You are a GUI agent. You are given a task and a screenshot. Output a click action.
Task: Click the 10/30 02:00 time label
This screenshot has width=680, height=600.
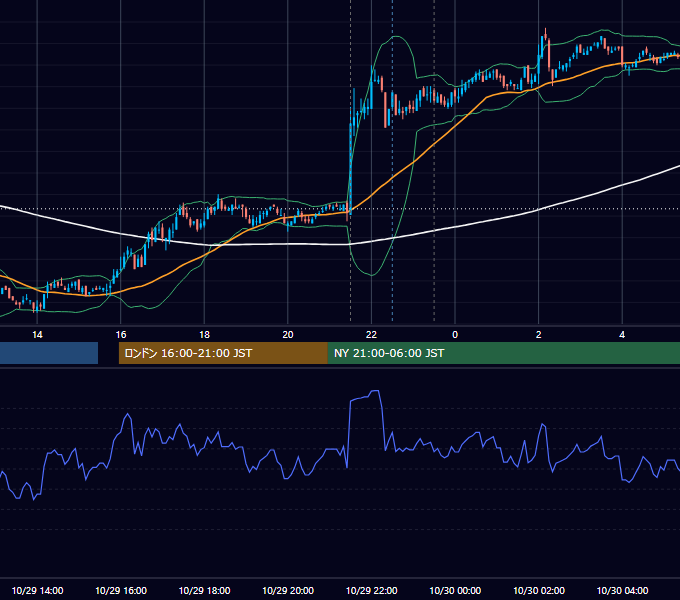(x=539, y=590)
